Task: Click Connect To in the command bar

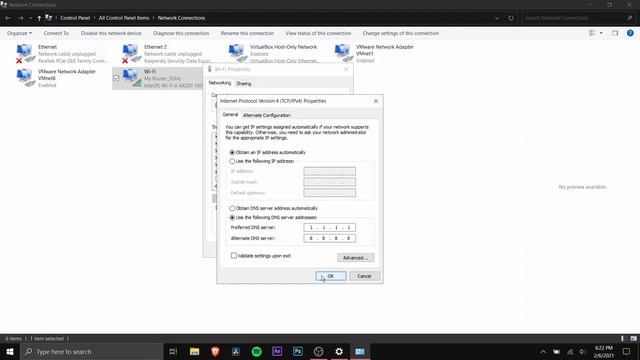Action: [x=56, y=33]
